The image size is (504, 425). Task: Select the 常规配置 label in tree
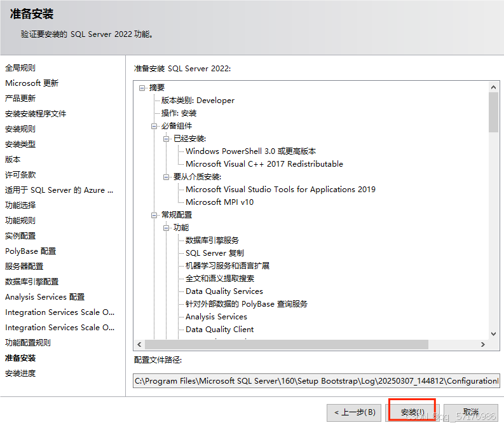coord(177,215)
